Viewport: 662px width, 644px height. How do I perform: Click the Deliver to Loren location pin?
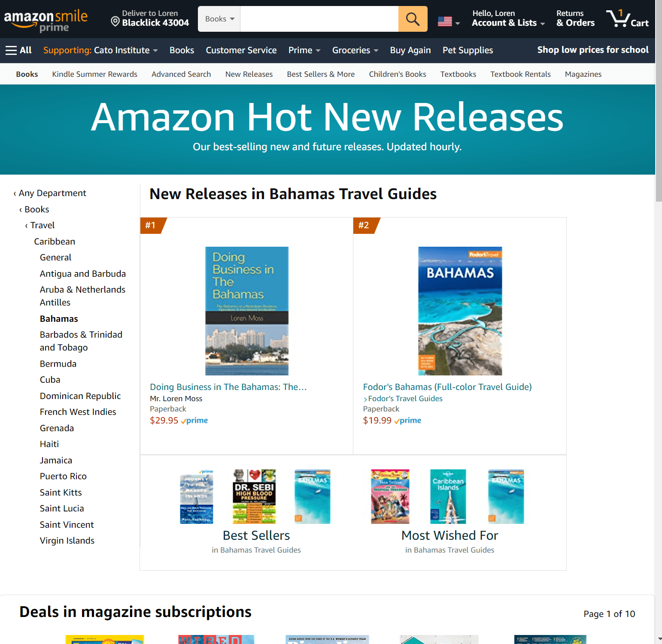(x=115, y=21)
